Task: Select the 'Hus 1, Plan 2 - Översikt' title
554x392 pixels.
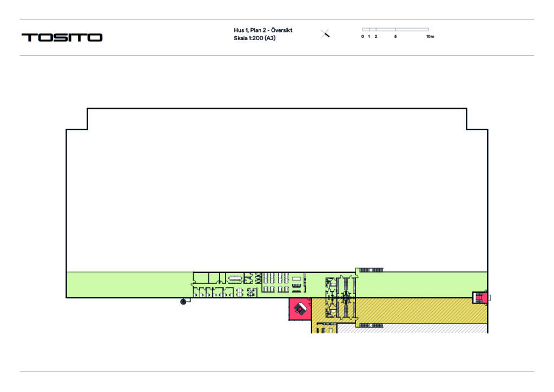Action: coord(263,30)
